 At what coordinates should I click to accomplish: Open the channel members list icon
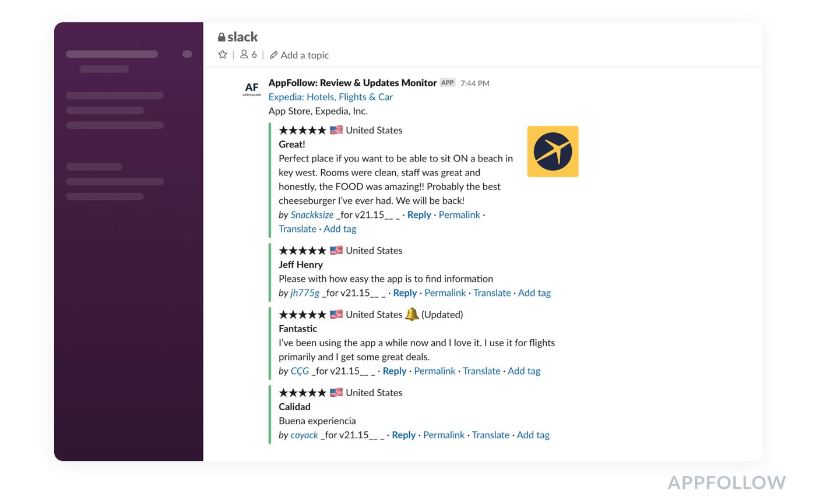click(x=245, y=55)
